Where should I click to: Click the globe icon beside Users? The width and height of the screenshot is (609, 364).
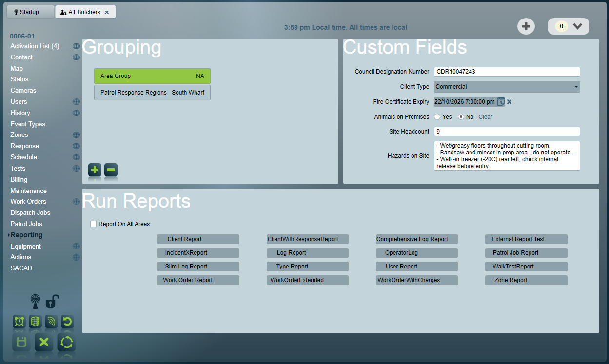click(x=76, y=102)
